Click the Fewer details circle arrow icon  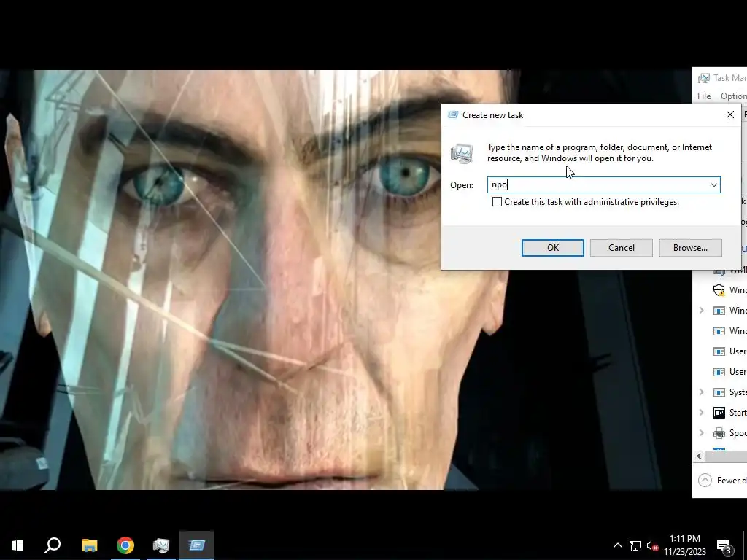[x=705, y=480]
